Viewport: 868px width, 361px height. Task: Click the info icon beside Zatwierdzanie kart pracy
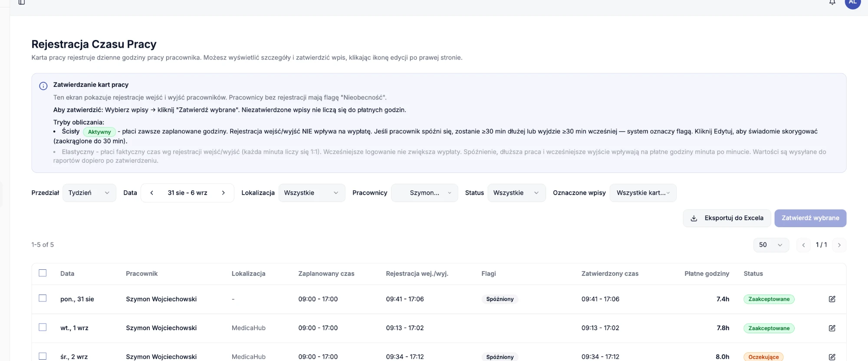pos(43,86)
